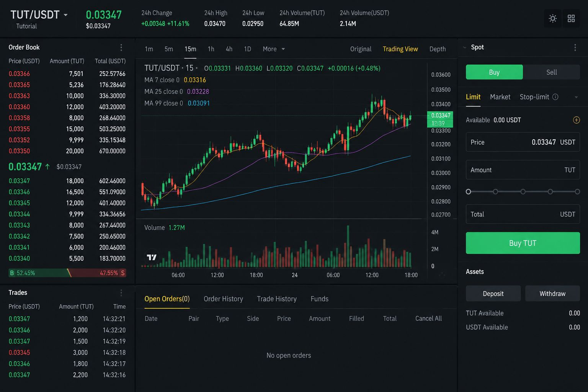Select ask price 0.03360 in order book
Image resolution: width=588 pixels, height=392 pixels.
19,107
